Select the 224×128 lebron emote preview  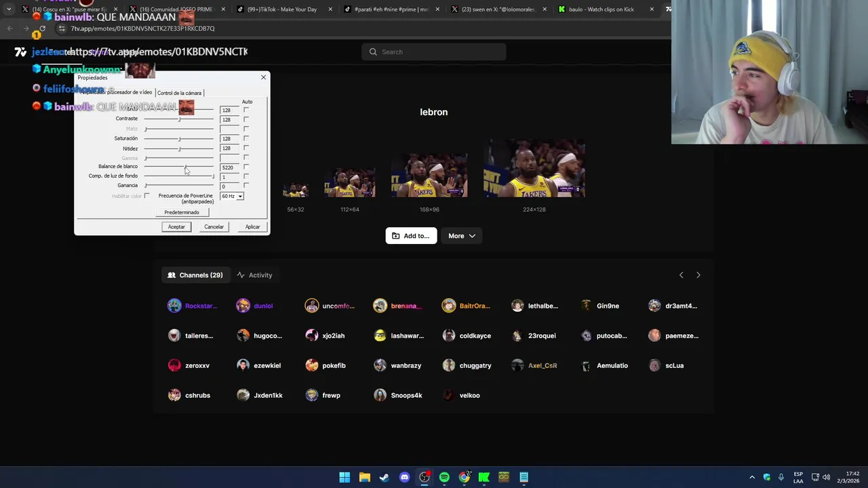tap(534, 168)
